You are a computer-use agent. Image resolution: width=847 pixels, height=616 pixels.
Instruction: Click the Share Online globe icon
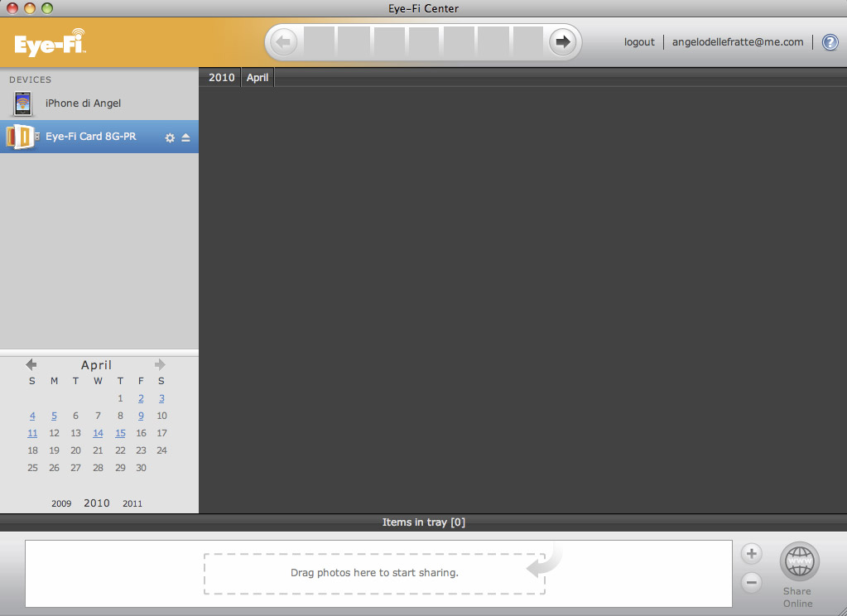pyautogui.click(x=799, y=561)
